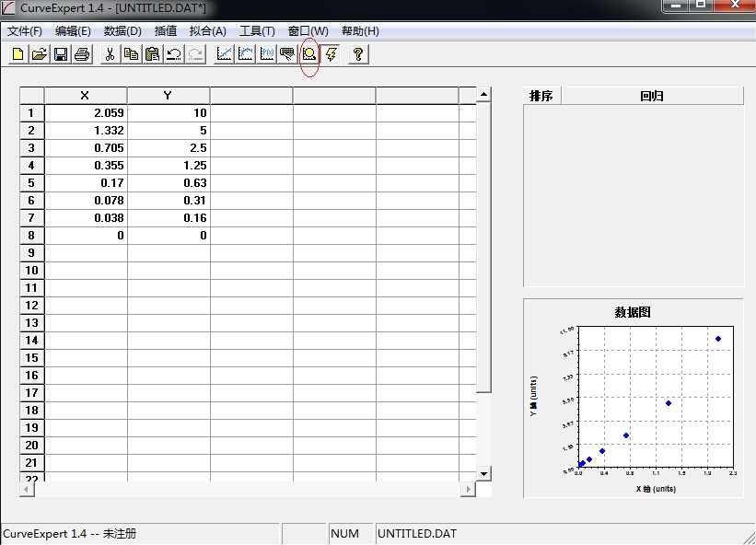Paste from the clipboard icon
The width and height of the screenshot is (756, 545).
point(152,54)
